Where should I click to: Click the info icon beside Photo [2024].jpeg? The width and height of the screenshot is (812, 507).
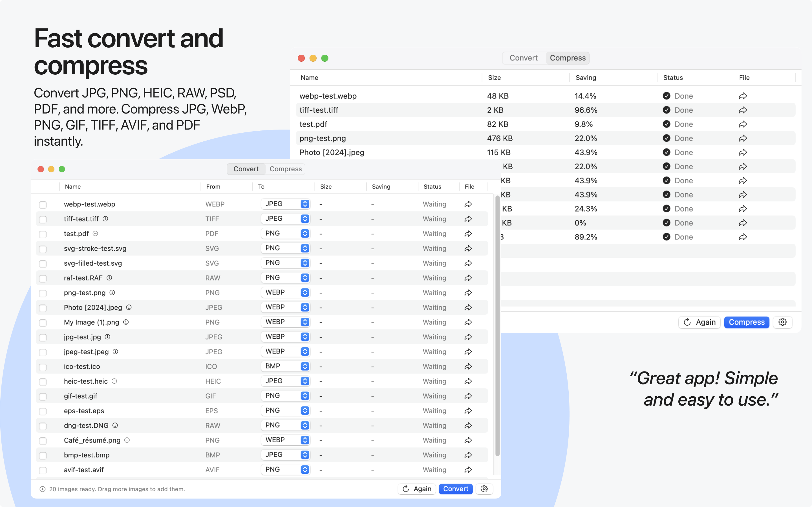click(x=129, y=308)
